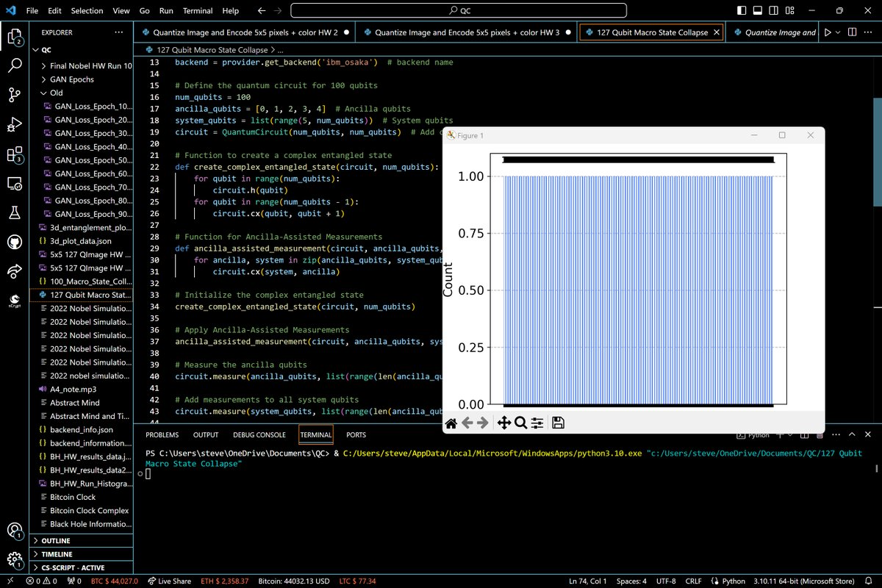Open Configure subplots in Figure 1
The image size is (882, 588).
point(537,423)
